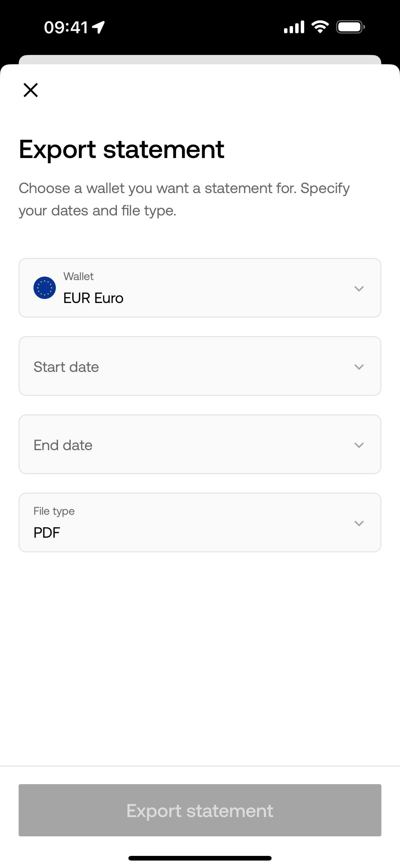Tap the Start date field label
The width and height of the screenshot is (400, 868).
pos(66,367)
